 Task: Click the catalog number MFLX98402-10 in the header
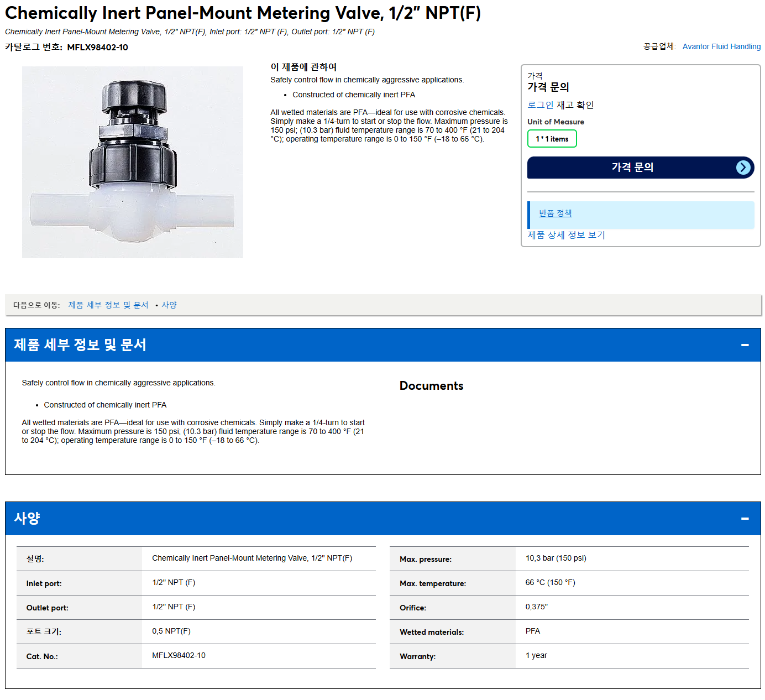97,48
